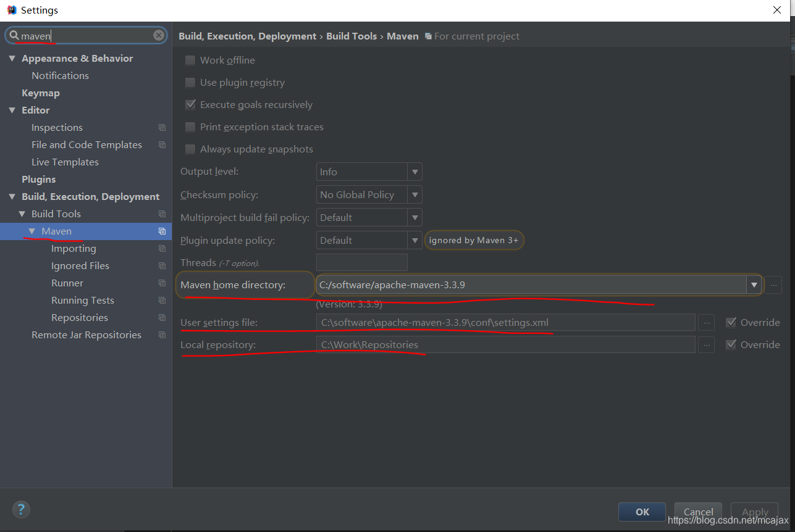Click project-level icon beside Maven row
795x532 pixels.
coord(162,231)
